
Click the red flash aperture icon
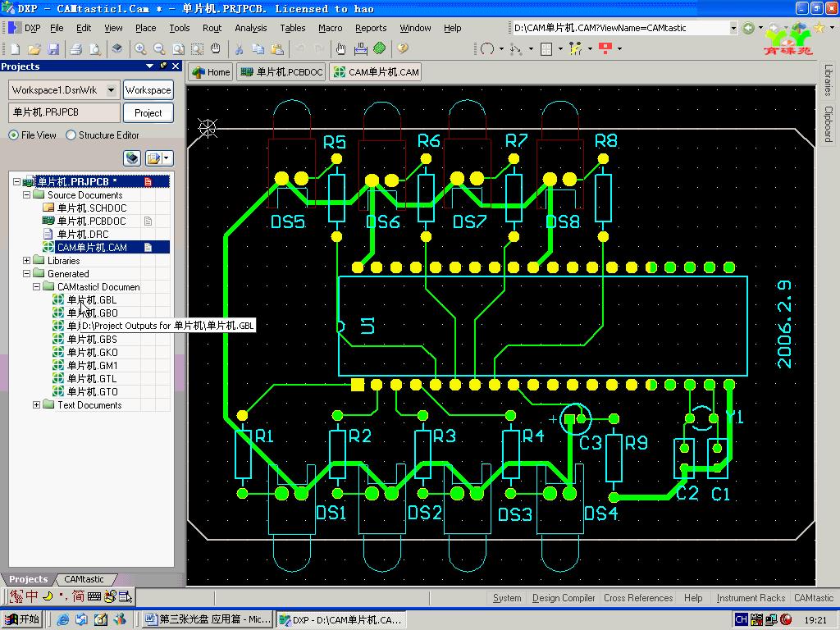coord(605,48)
